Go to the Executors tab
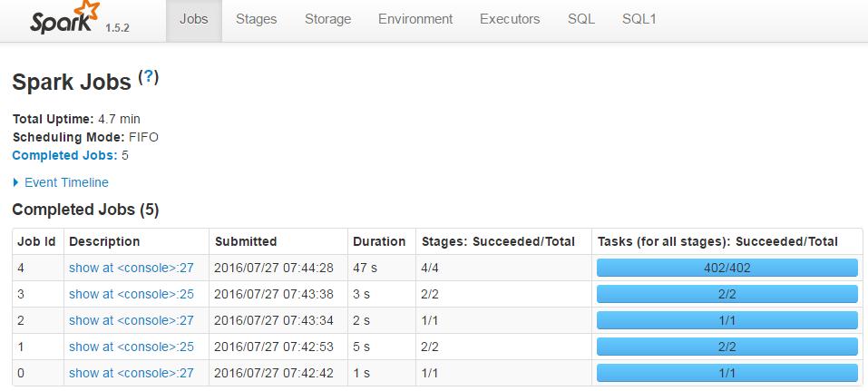The height and width of the screenshot is (391, 868). pos(510,19)
